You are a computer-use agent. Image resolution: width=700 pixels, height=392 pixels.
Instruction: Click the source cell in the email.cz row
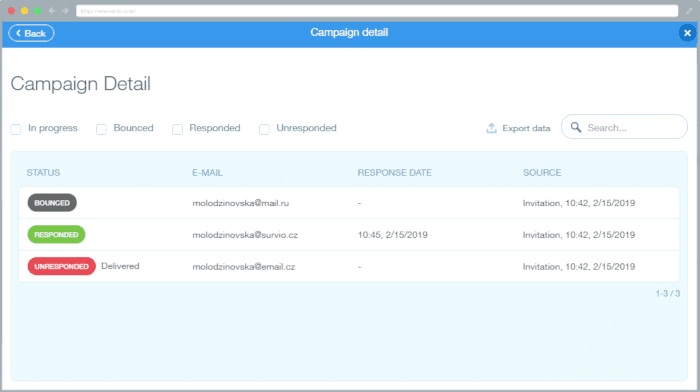click(579, 267)
